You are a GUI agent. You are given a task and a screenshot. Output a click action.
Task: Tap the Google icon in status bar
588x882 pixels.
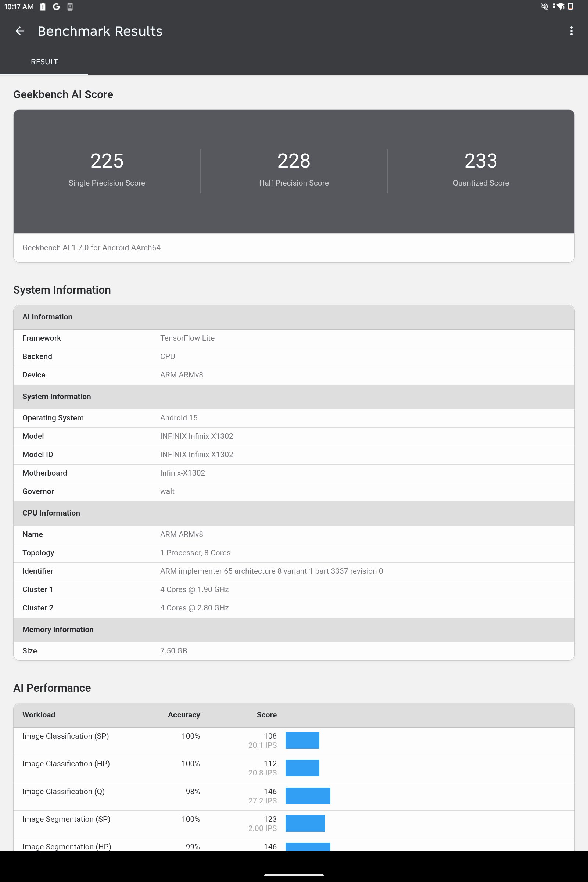pos(56,7)
